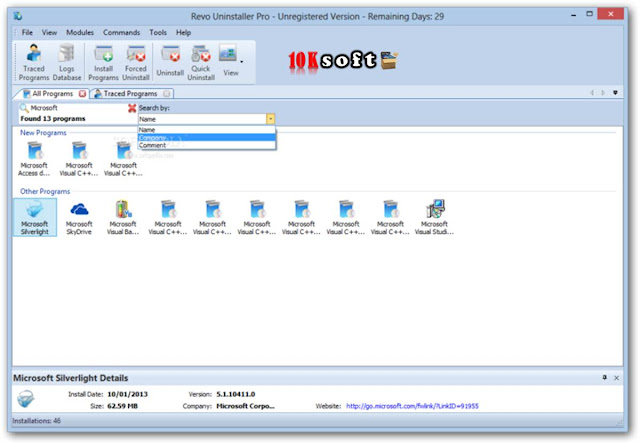Click the Microsoft Silverlight Details heading
Screen dimensions: 640x444
[71, 378]
